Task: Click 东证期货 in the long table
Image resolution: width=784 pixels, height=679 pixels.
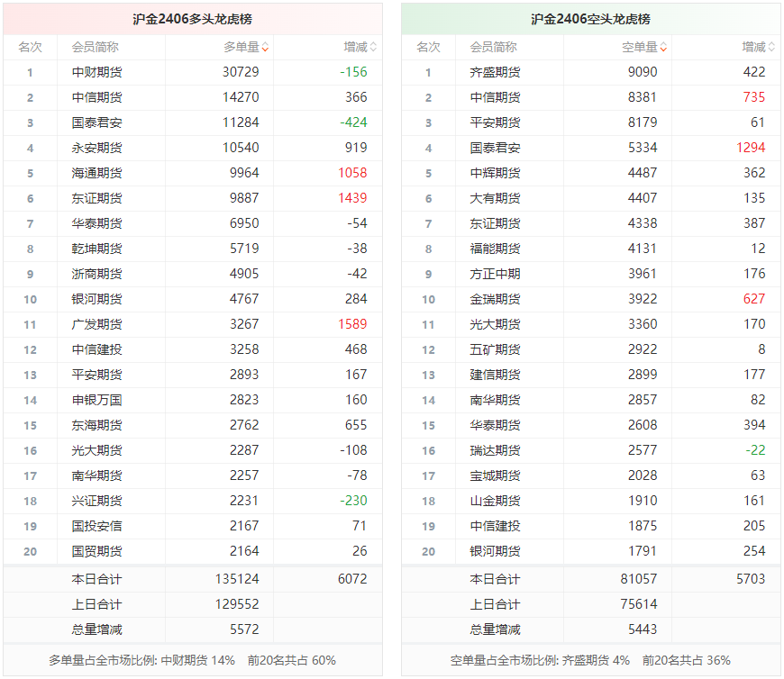Action: coord(96,198)
